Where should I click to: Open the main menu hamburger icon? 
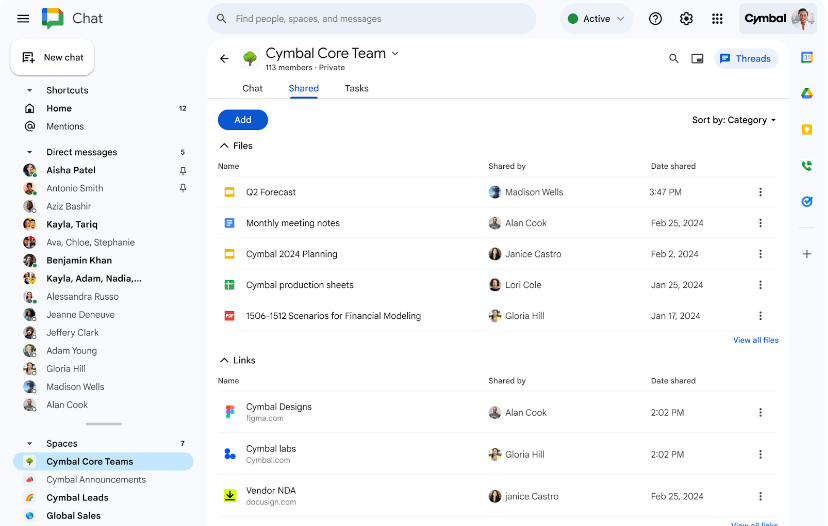[23, 19]
